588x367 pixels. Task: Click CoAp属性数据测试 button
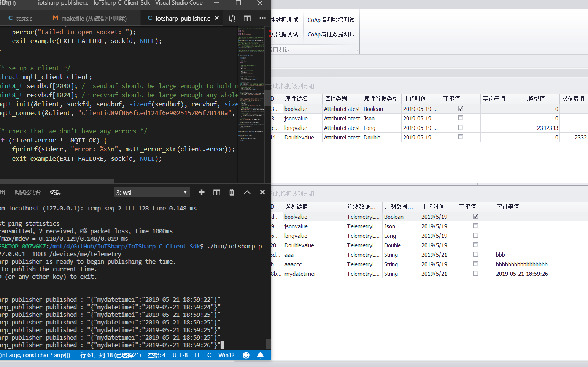tap(331, 35)
